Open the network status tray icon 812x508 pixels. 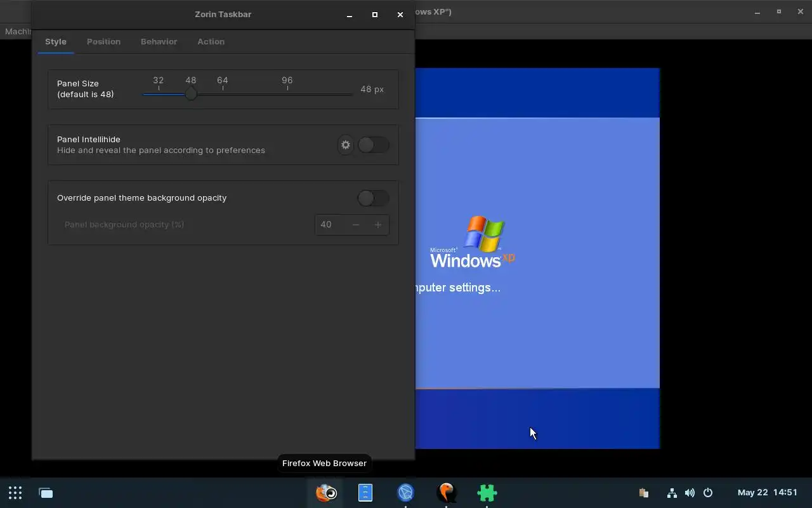pyautogui.click(x=672, y=493)
